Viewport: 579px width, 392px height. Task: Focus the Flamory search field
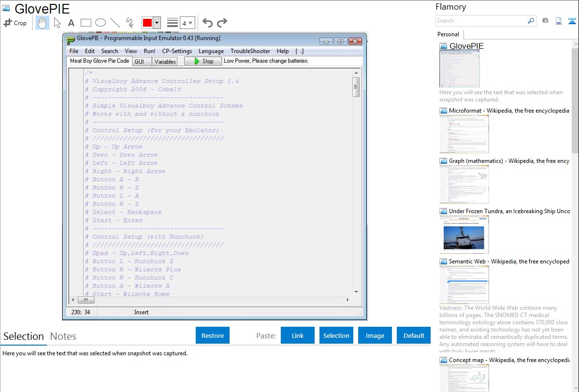481,21
